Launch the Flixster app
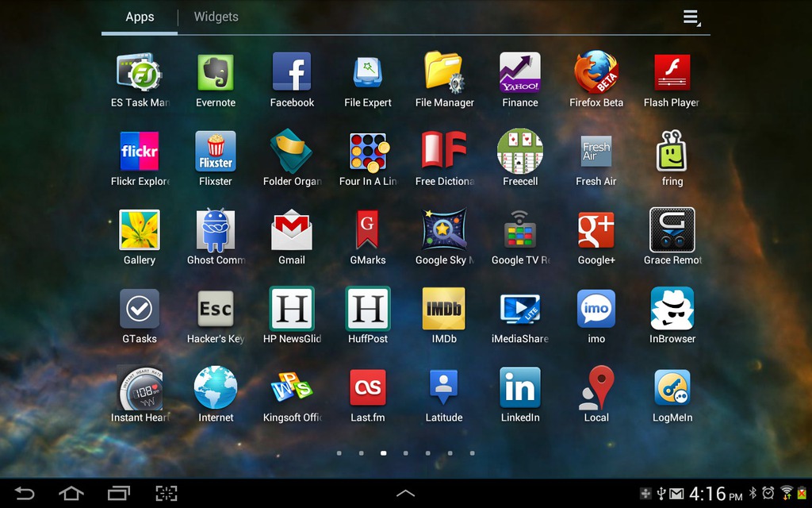The width and height of the screenshot is (812, 508). 216,152
